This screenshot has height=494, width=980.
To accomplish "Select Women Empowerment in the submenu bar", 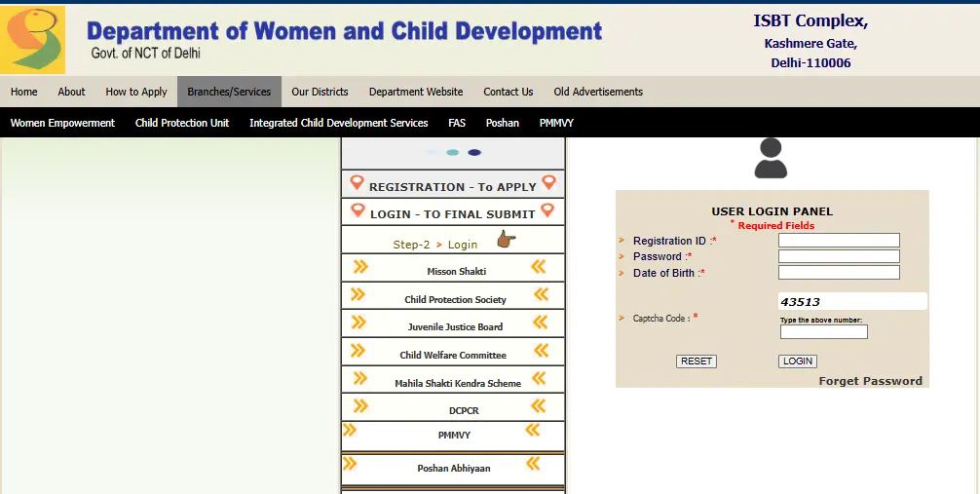I will click(62, 123).
